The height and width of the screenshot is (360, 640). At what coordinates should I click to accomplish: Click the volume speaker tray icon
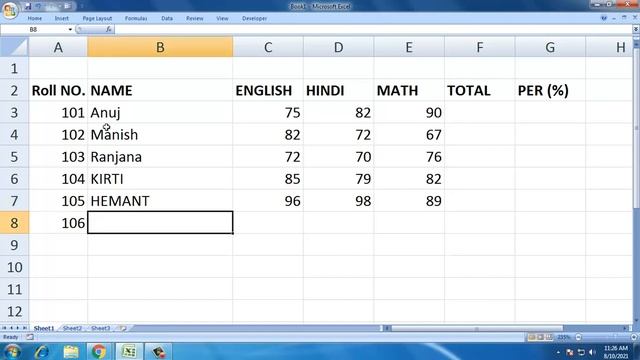tap(592, 352)
